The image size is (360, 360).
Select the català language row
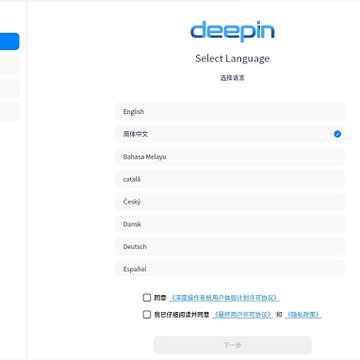(230, 179)
